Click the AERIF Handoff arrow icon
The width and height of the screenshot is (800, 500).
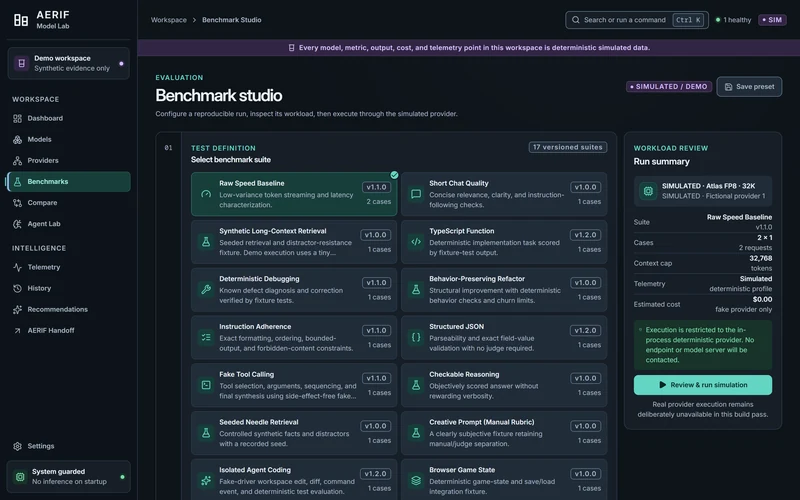[x=17, y=331]
